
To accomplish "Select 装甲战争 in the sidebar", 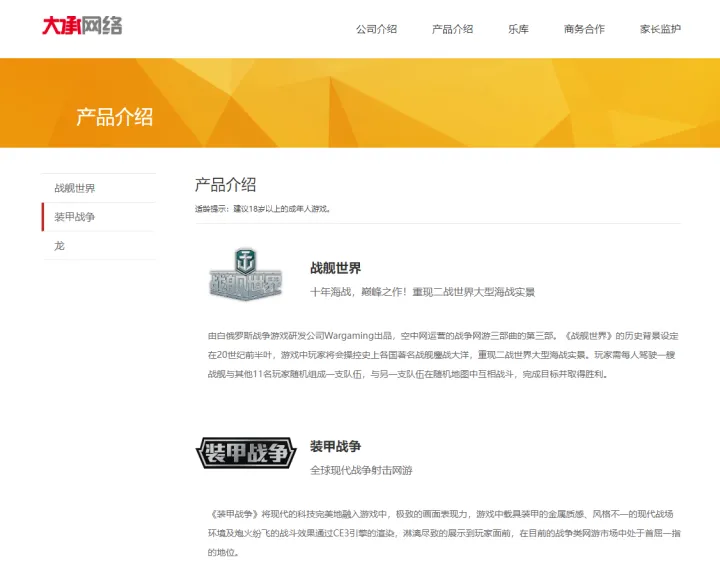I will [99, 217].
